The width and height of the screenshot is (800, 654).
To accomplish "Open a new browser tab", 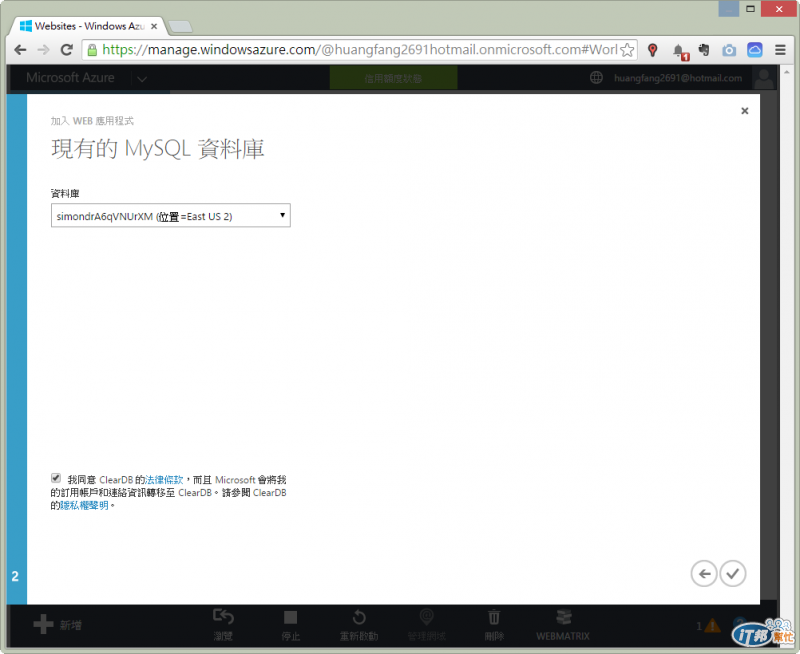I will point(180,27).
